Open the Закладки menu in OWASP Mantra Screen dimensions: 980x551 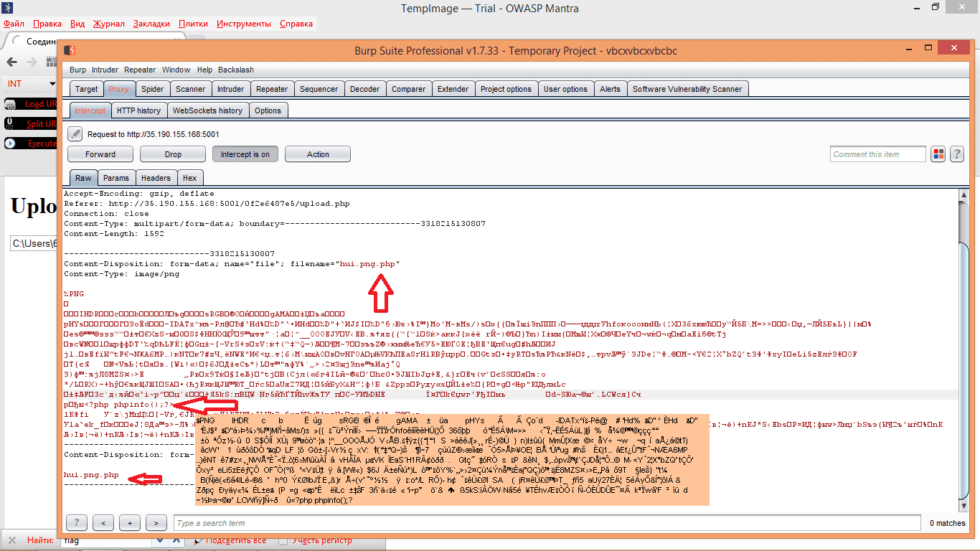[151, 24]
